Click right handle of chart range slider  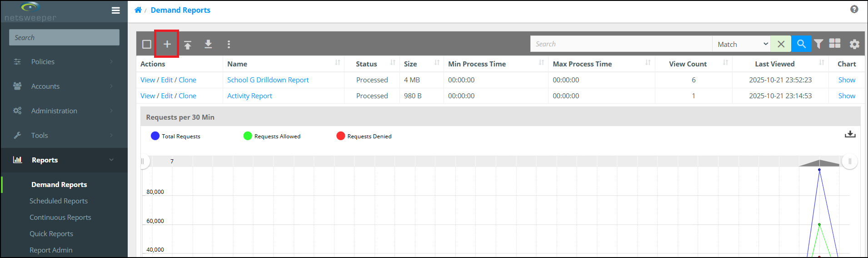click(x=850, y=161)
